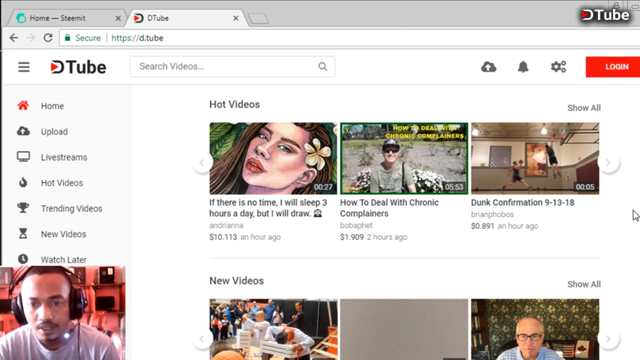Click the 'Hot Videos' section heading
Viewport: 640px width, 360px height.
(x=234, y=104)
